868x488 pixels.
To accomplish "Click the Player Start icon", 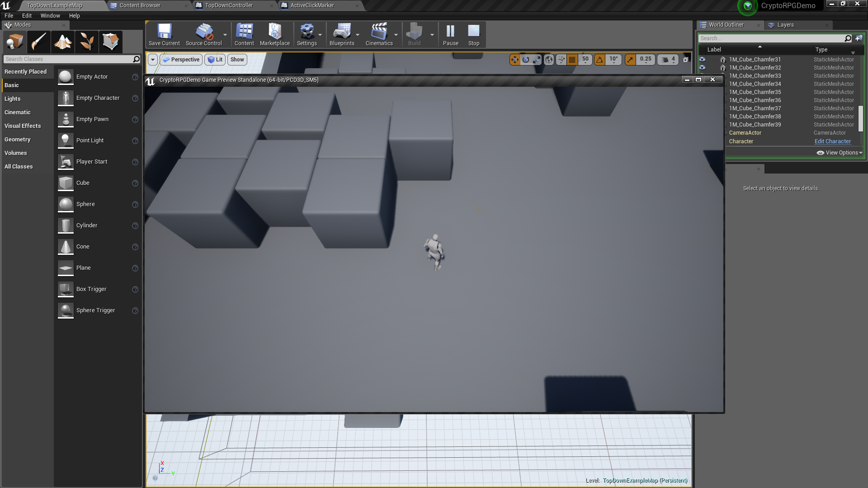I will tap(66, 162).
